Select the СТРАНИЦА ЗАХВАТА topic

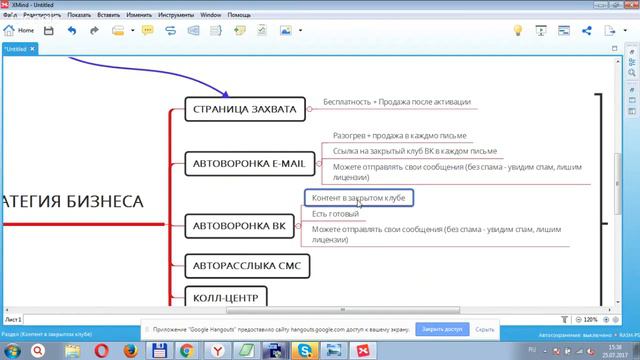point(245,109)
